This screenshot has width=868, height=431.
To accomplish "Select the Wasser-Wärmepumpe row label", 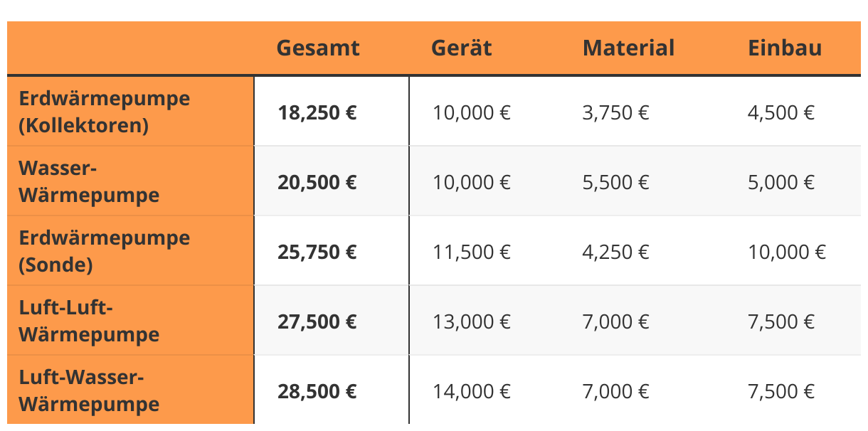I will 89,181.
